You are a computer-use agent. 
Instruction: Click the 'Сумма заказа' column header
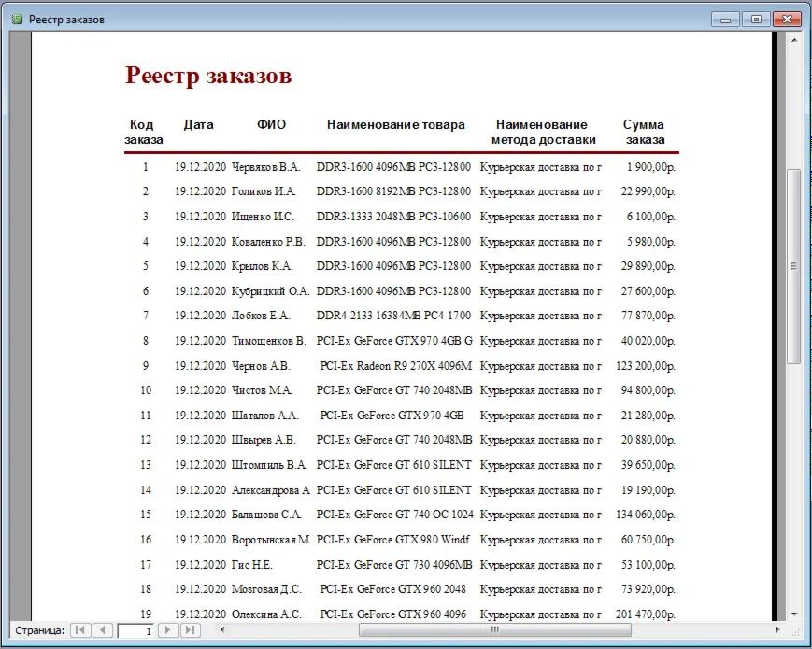(645, 133)
